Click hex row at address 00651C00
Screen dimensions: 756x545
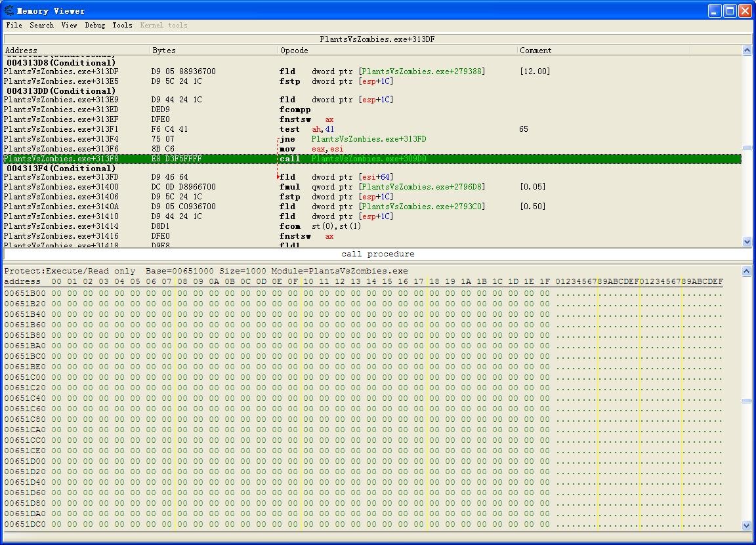pyautogui.click(x=25, y=377)
